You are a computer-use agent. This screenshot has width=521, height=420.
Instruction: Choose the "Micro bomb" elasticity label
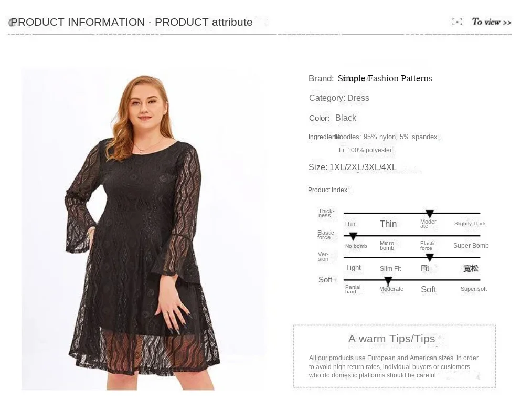click(387, 246)
